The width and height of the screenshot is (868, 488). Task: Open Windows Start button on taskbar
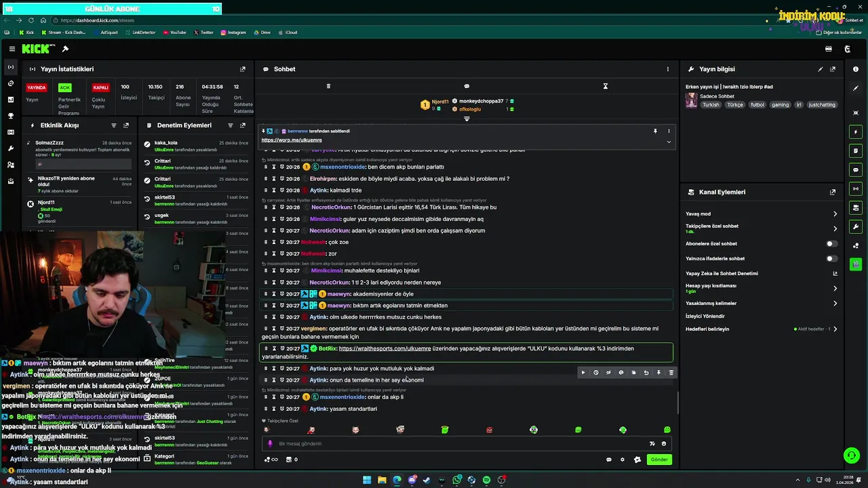tap(367, 480)
